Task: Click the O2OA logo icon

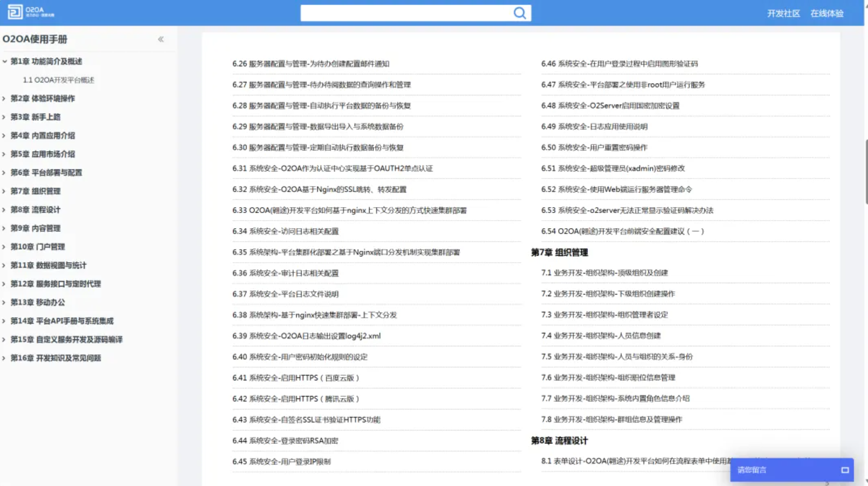Action: (15, 12)
